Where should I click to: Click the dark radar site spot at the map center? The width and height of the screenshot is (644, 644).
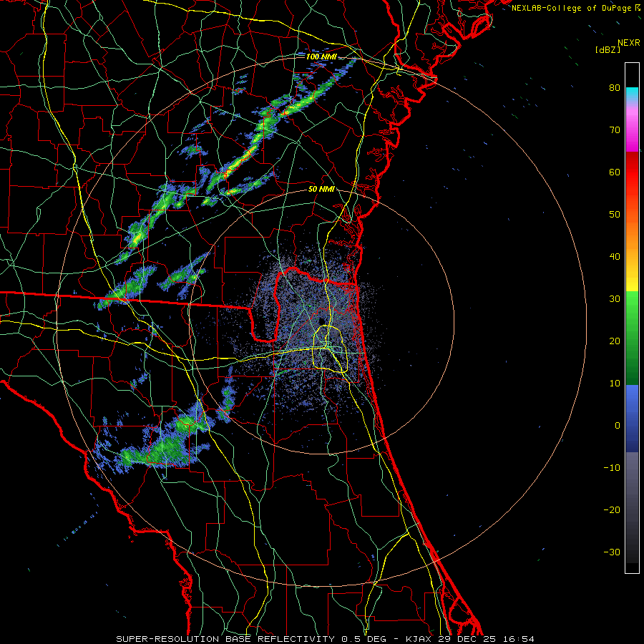(x=321, y=321)
